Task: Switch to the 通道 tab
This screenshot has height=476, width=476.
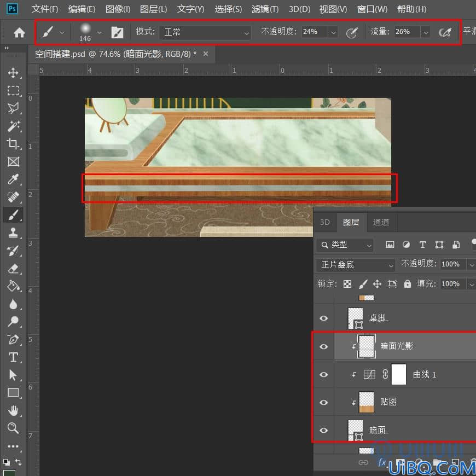Action: (381, 222)
